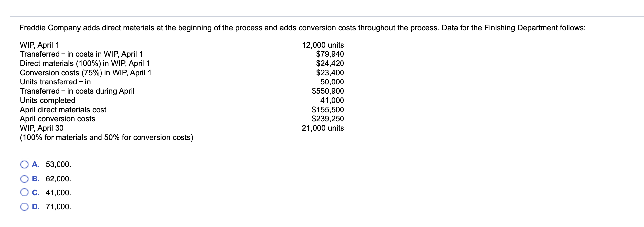Select answer option C radio button

click(x=24, y=193)
